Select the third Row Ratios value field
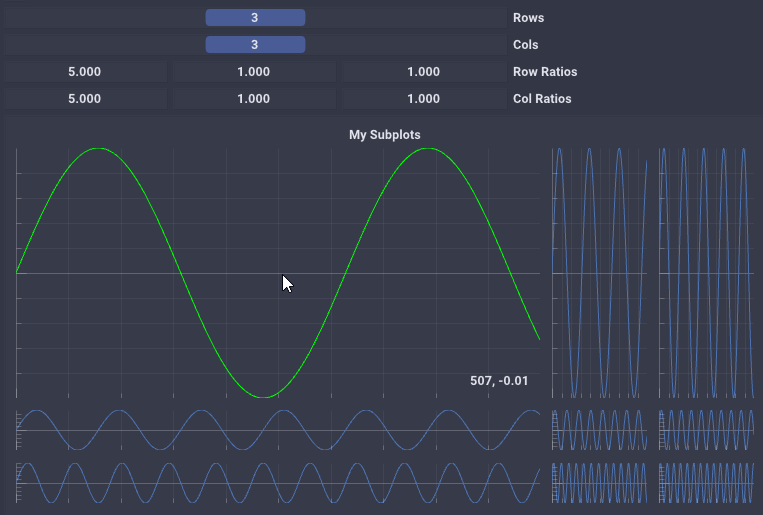 (423, 72)
